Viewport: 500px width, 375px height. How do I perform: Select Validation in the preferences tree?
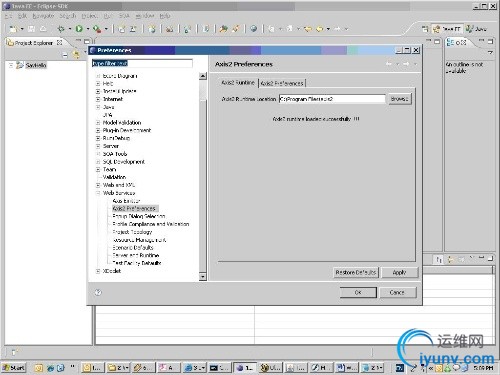[114, 177]
